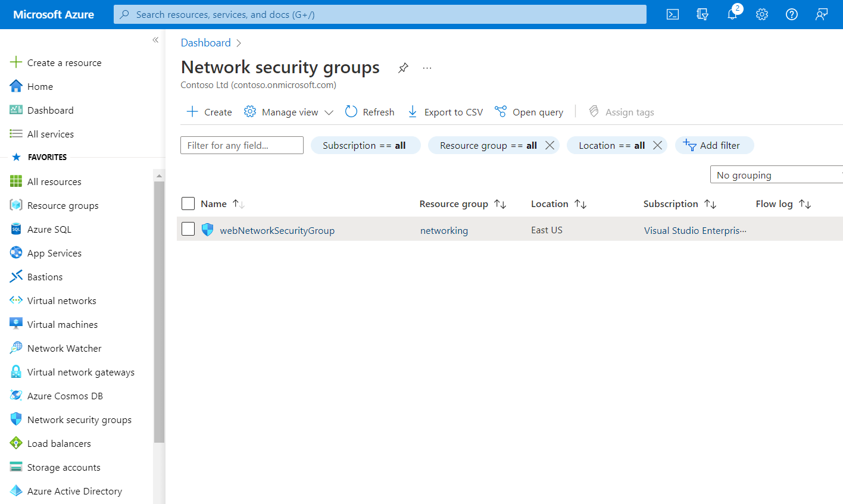The image size is (843, 504).
Task: Open Network security groups in sidebar
Action: [x=79, y=420]
